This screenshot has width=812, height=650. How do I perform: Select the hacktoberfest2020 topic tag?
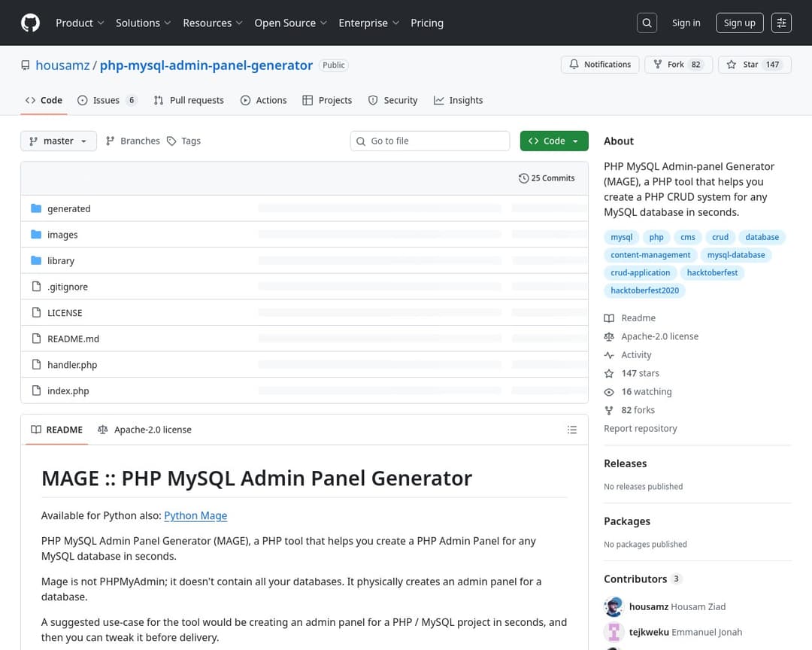pyautogui.click(x=644, y=290)
